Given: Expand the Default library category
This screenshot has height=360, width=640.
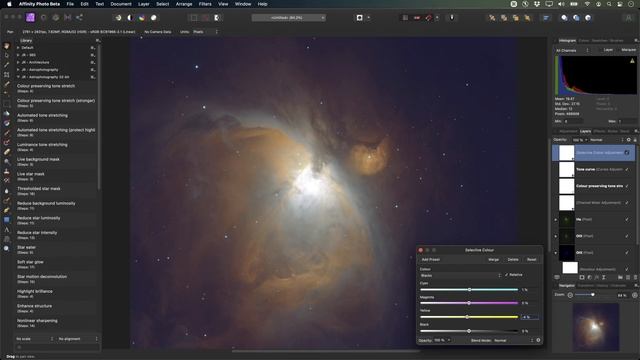Looking at the screenshot, I should click(x=18, y=48).
